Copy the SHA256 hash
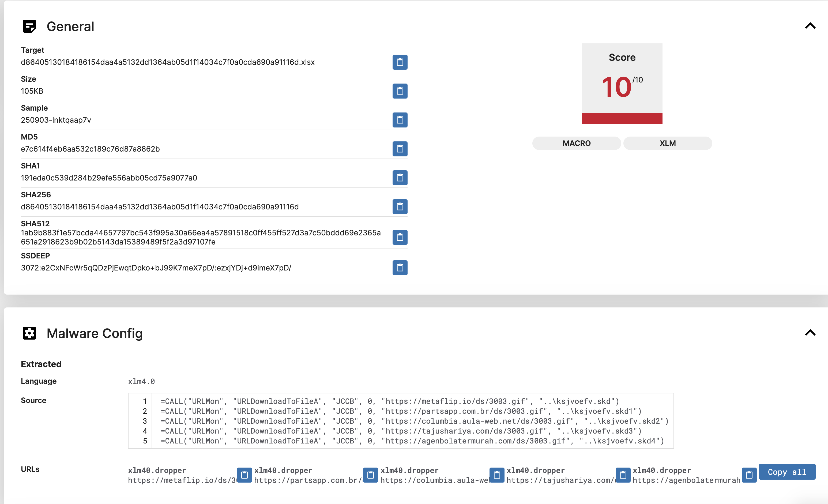The image size is (828, 504). click(x=400, y=206)
